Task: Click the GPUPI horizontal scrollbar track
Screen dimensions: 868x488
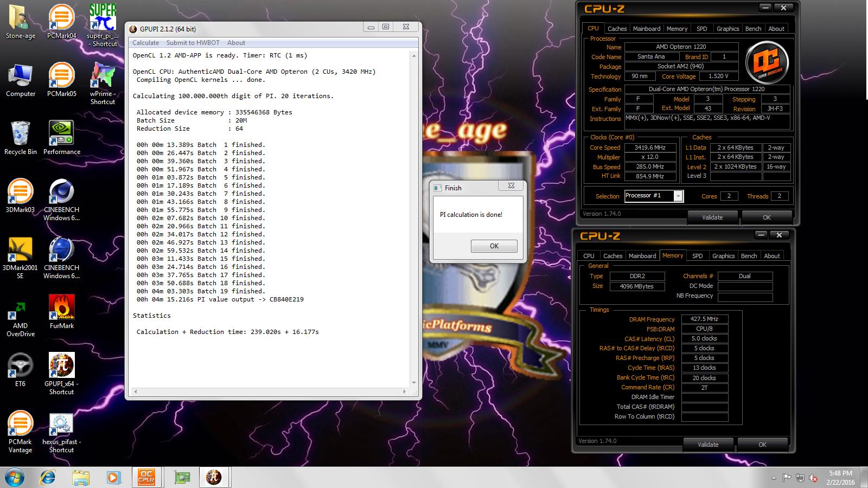Action: pos(270,391)
